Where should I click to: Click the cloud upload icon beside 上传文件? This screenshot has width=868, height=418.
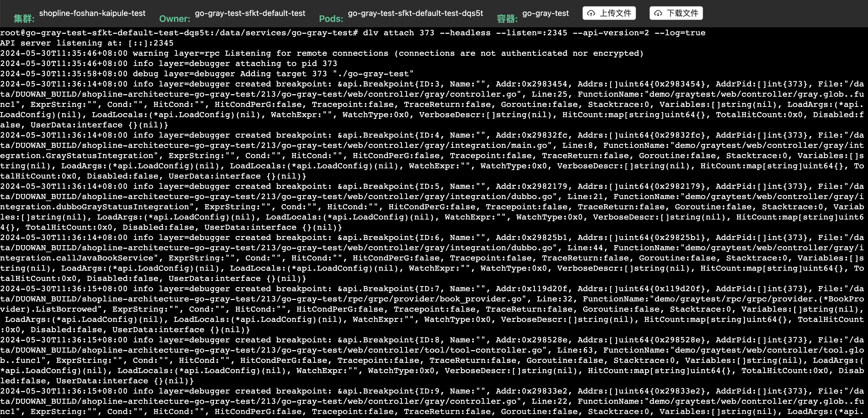(x=591, y=13)
